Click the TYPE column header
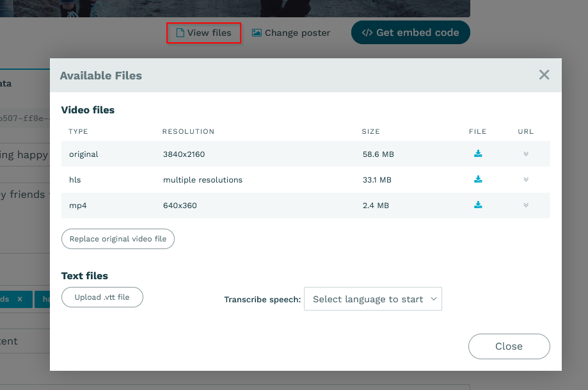Image resolution: width=588 pixels, height=390 pixels. point(78,131)
